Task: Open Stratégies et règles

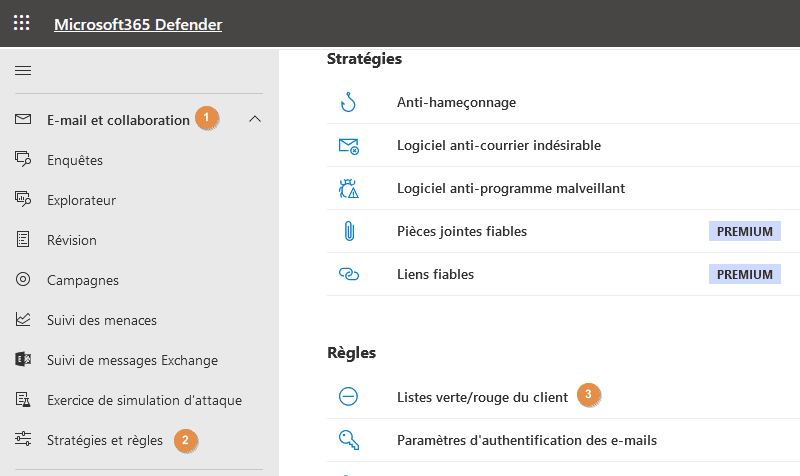Action: pos(105,440)
